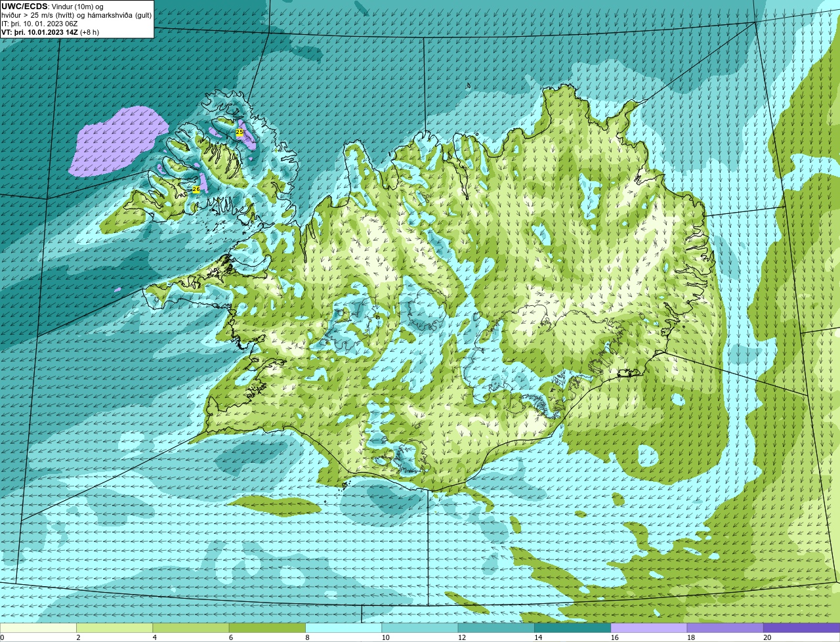
Task: Click the legend label "14"
Action: [538, 637]
